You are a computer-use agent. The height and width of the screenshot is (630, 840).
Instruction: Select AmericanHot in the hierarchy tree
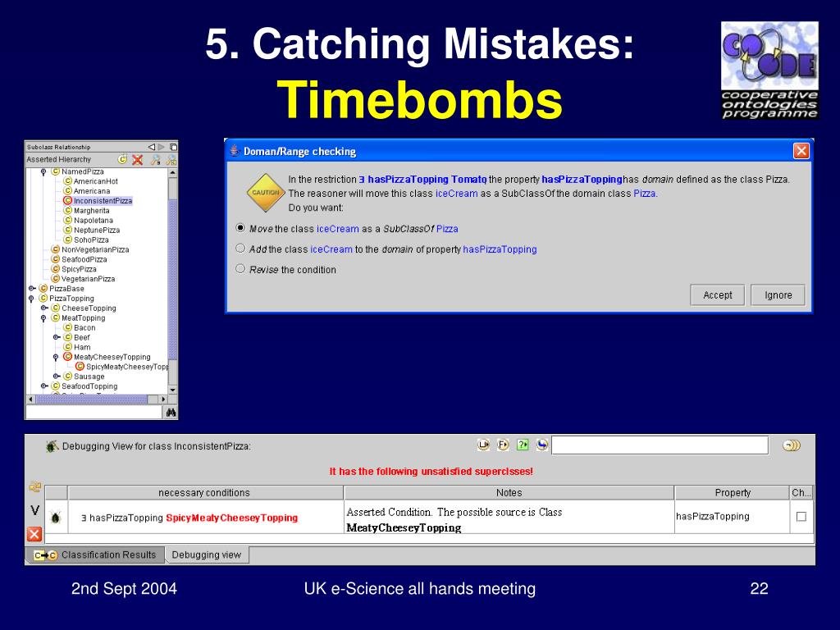tap(96, 181)
